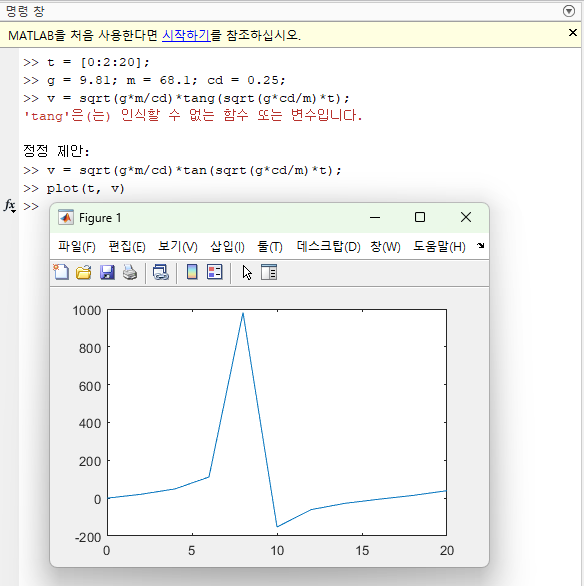Follow the 시작하기 link

(x=186, y=35)
